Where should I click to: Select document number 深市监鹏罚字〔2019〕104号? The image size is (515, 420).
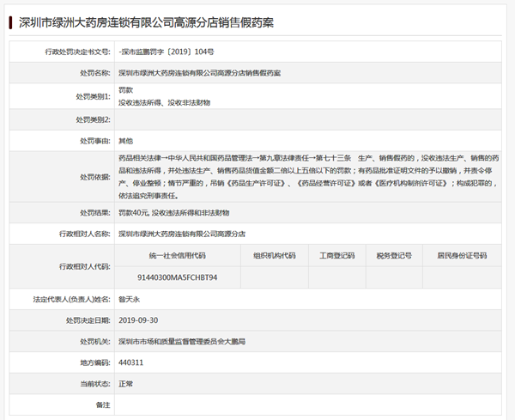[168, 52]
